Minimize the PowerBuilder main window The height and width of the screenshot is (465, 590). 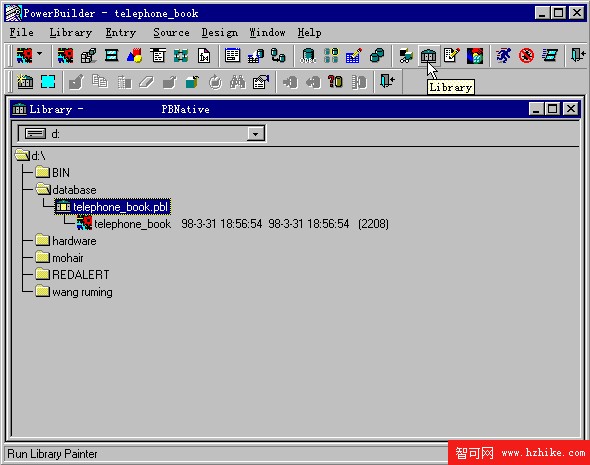(x=541, y=13)
